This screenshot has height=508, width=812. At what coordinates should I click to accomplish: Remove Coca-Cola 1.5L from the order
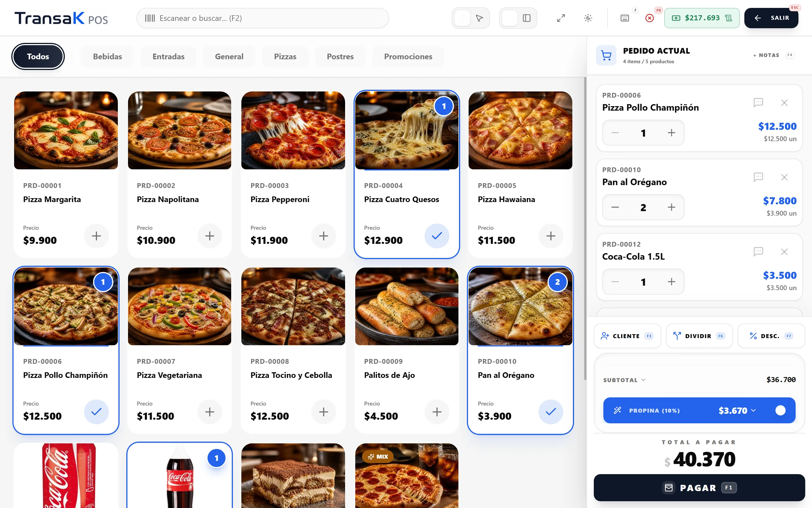(784, 252)
